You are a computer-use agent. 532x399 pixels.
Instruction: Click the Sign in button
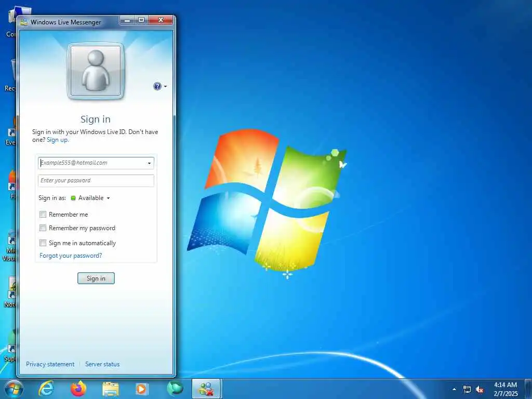[96, 278]
